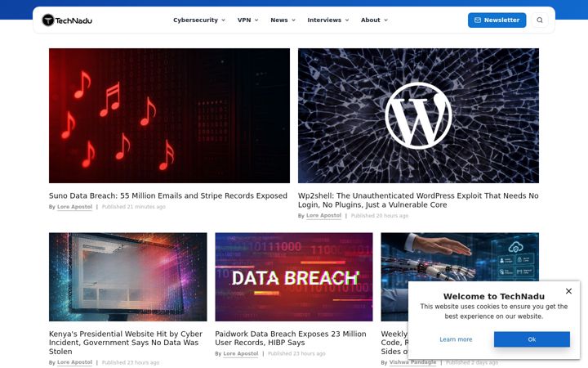This screenshot has width=588, height=368.
Task: Visit Lore Apostol under Paidwork article
Action: coord(241,353)
